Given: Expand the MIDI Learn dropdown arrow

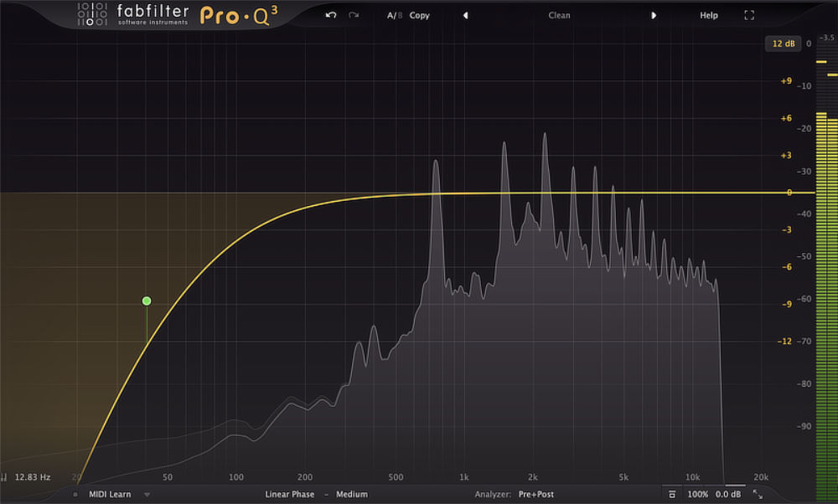Looking at the screenshot, I should point(147,495).
